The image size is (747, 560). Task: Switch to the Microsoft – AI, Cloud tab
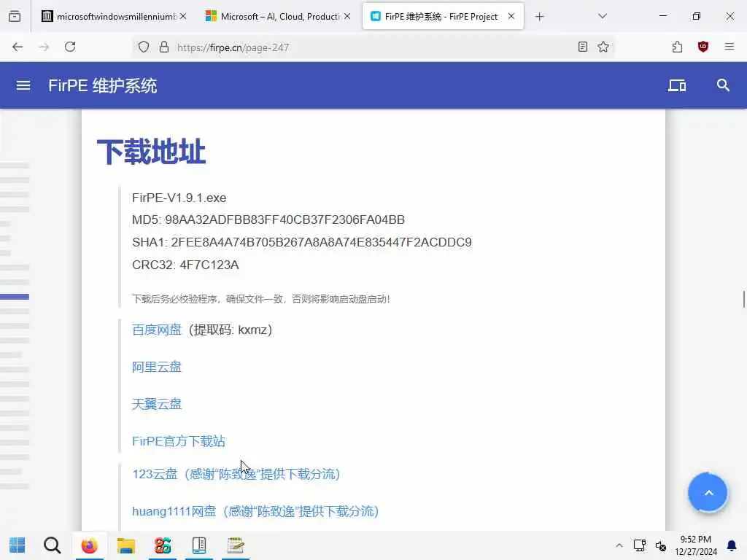coord(278,16)
